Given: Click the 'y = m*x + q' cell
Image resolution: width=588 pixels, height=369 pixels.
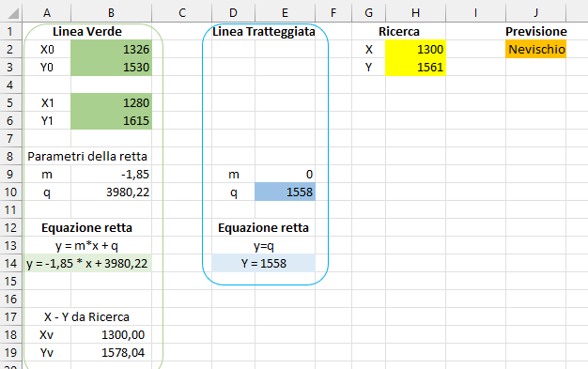Looking at the screenshot, I should point(87,246).
